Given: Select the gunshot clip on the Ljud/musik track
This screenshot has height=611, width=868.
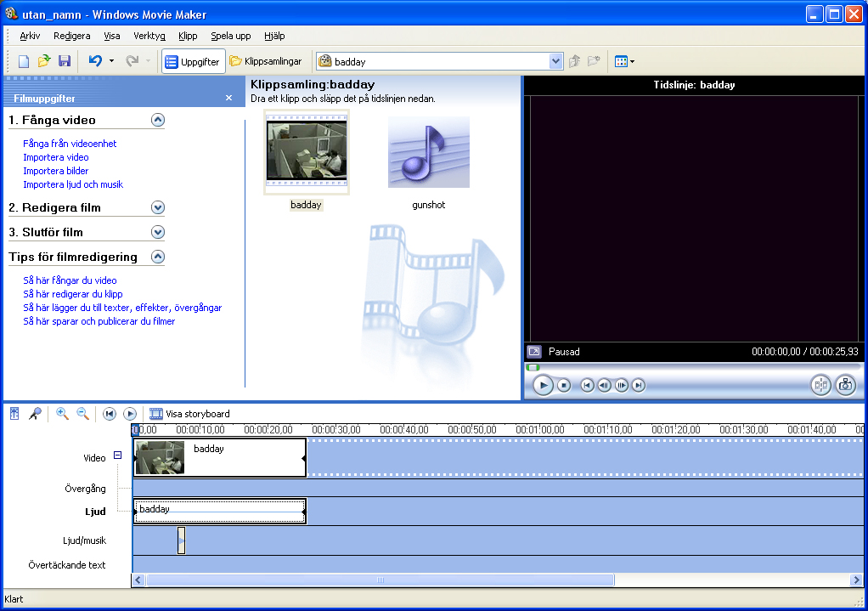Looking at the screenshot, I should point(181,540).
